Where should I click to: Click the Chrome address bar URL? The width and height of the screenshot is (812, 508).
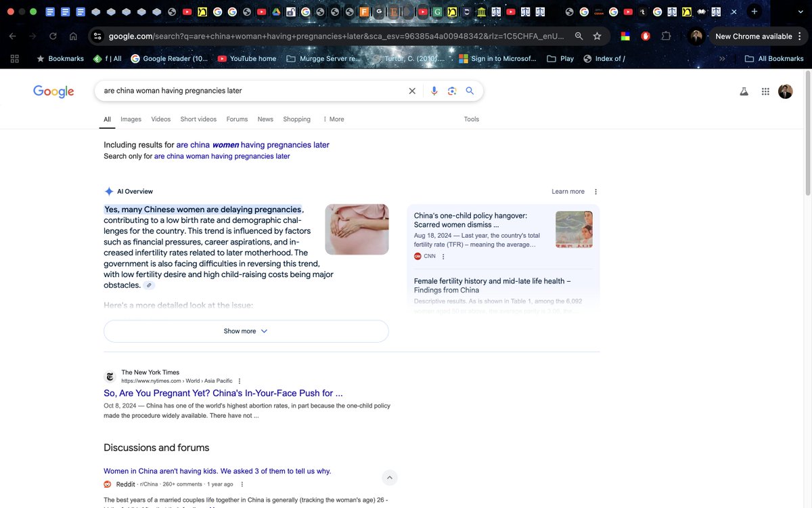[336, 37]
